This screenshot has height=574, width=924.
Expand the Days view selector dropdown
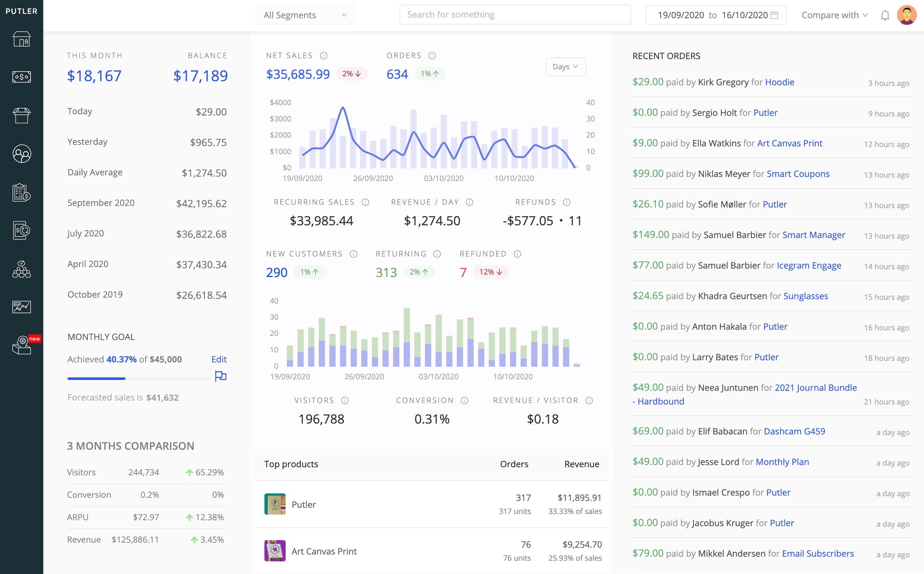coord(566,66)
